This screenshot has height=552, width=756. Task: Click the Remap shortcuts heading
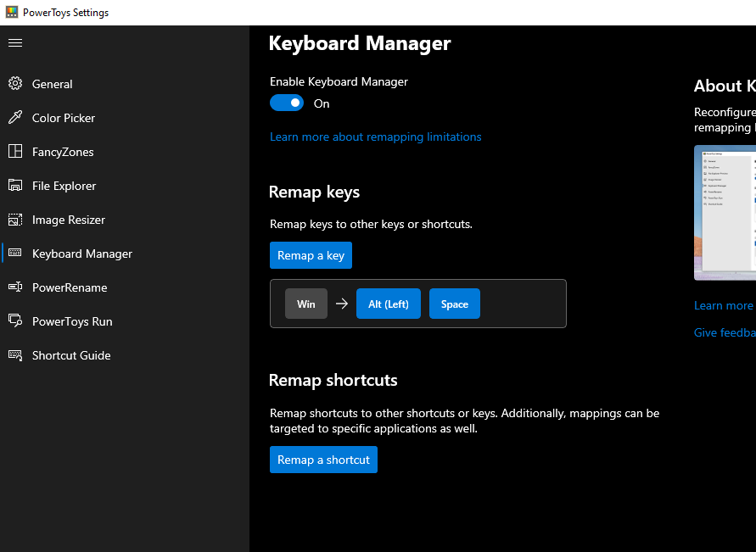click(x=333, y=380)
